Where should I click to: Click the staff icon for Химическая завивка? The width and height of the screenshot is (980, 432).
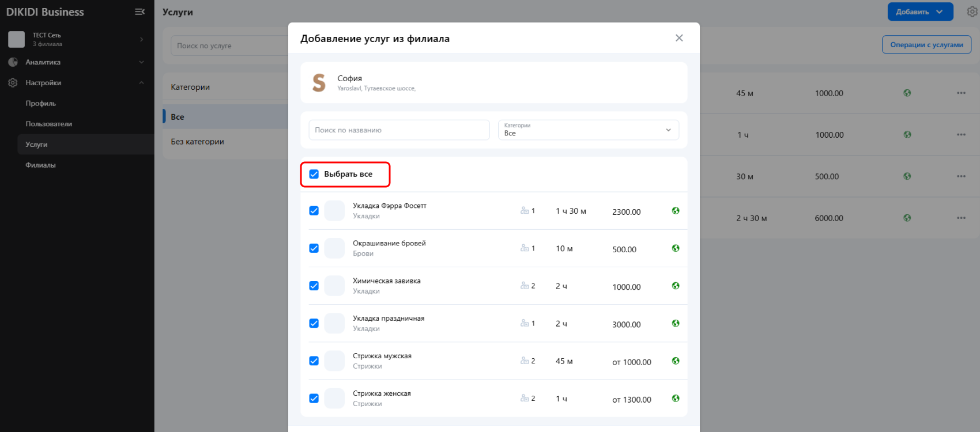coord(525,286)
